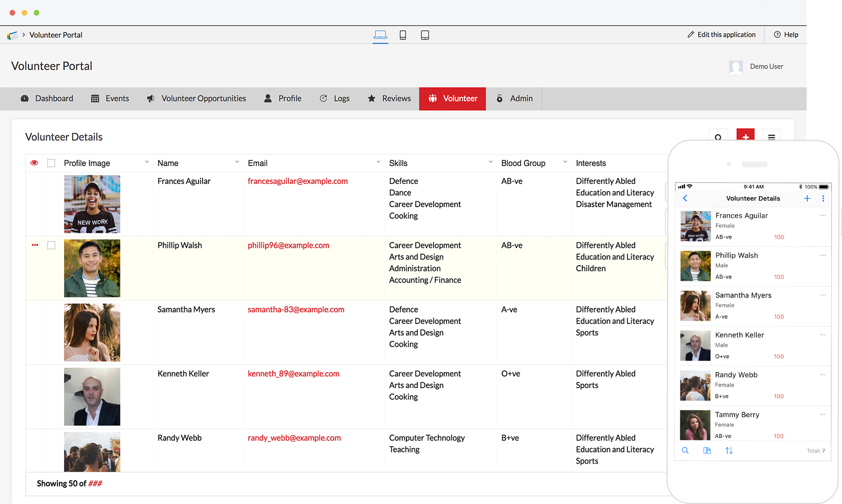Open Frances Aguilar's profile image in table
The image size is (842, 504).
coord(92,204)
